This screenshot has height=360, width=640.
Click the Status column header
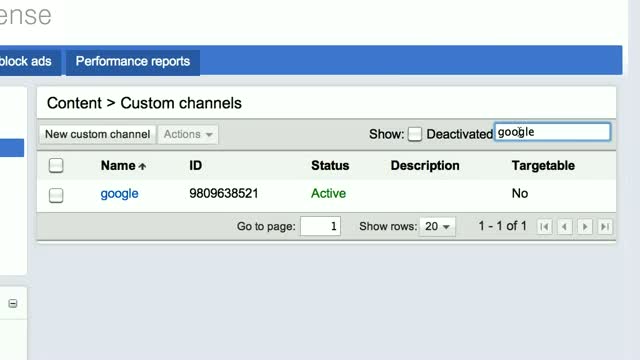point(330,166)
